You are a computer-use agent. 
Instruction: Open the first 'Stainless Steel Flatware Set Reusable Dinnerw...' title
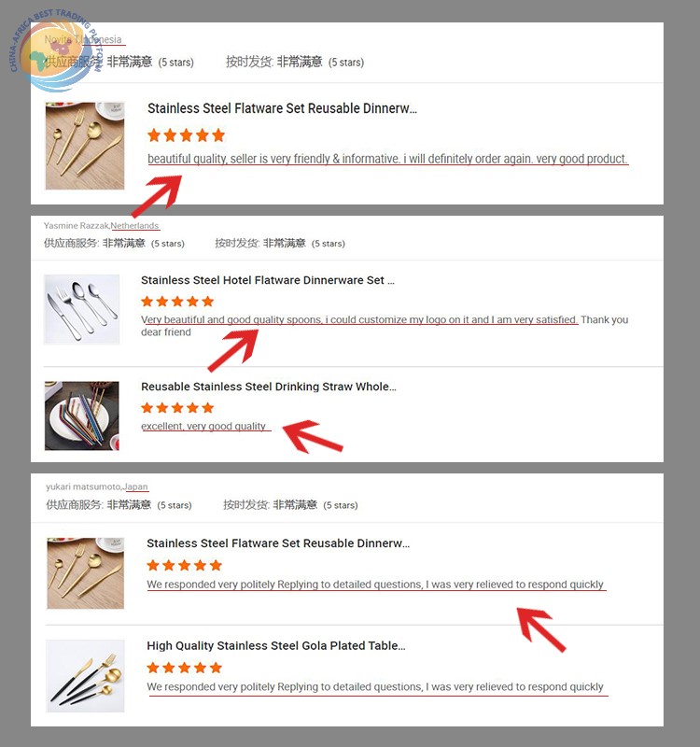[x=283, y=108]
